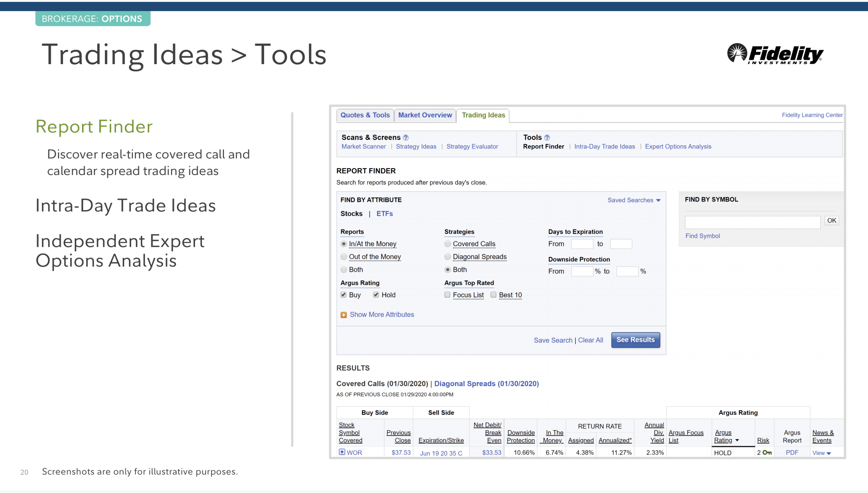
Task: Check the Best 10 checkbox
Action: point(493,294)
